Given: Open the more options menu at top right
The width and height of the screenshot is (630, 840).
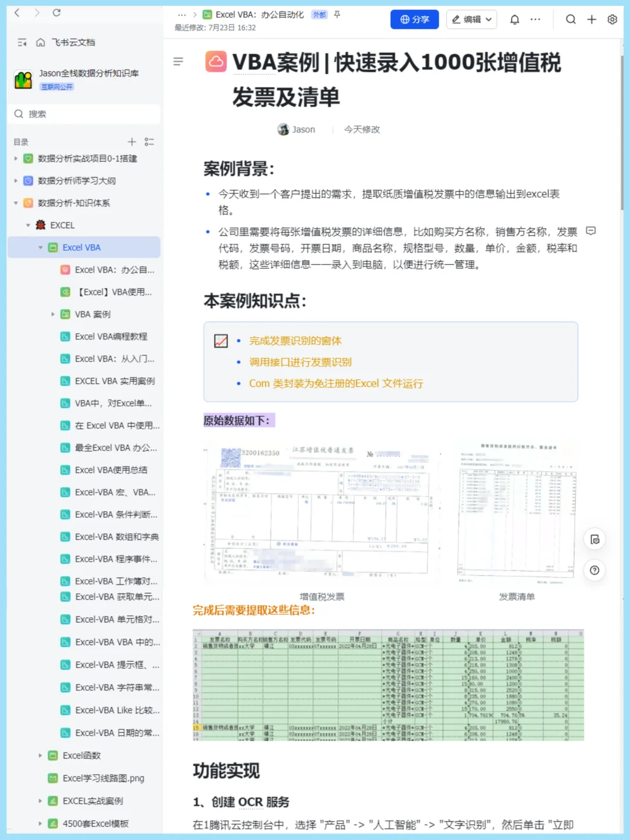Looking at the screenshot, I should point(535,19).
